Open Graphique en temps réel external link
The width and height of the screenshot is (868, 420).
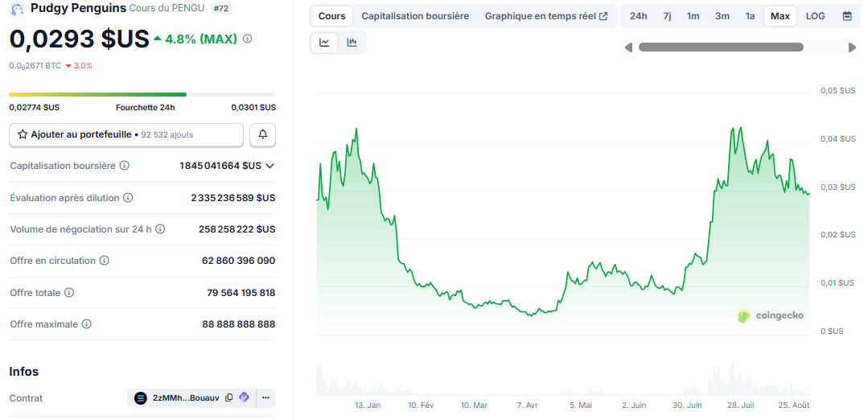point(546,16)
